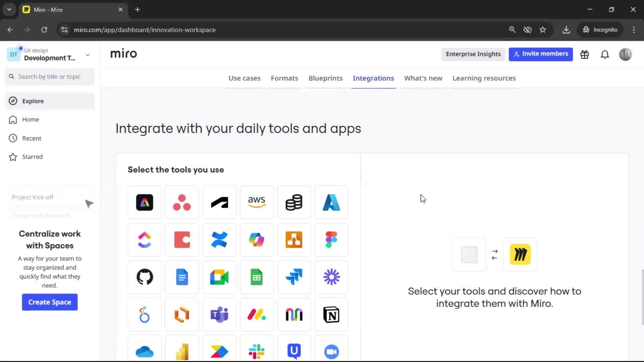Select the ClickUp integration tile
Viewport: 644px width, 362px height.
pos(145,240)
